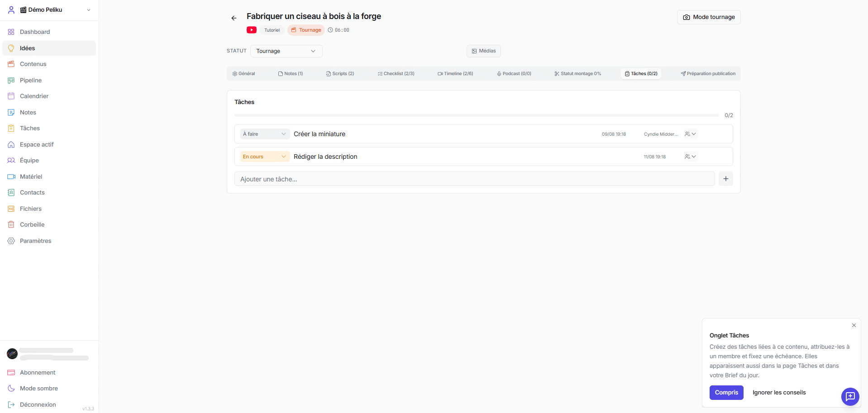Switch to the Timeline (2/6) tab
The width and height of the screenshot is (868, 413).
pos(455,74)
